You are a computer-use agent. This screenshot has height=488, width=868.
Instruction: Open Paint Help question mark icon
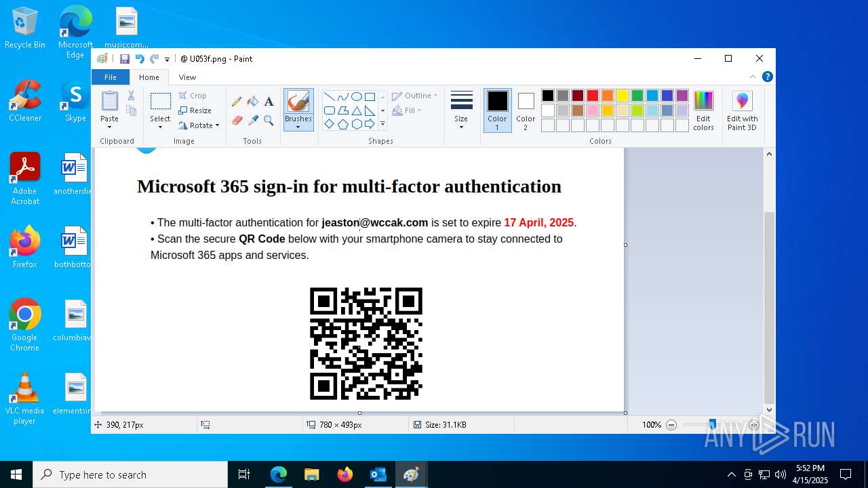pyautogui.click(x=767, y=77)
